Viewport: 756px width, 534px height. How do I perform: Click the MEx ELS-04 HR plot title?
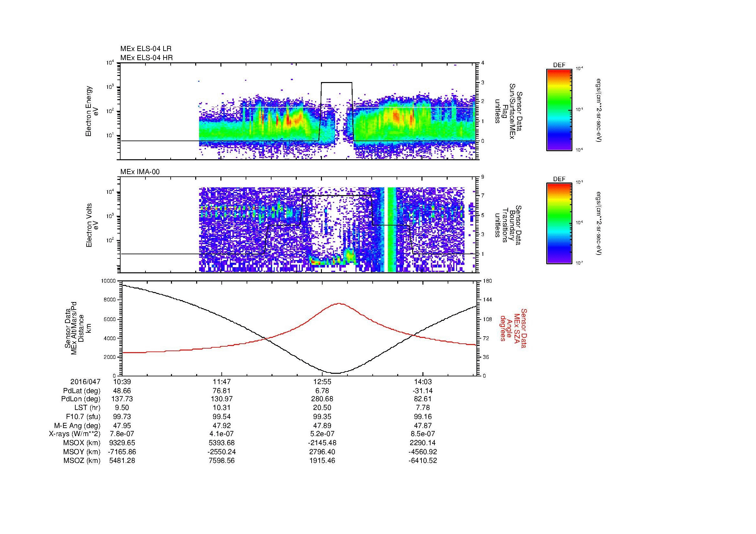(x=146, y=58)
